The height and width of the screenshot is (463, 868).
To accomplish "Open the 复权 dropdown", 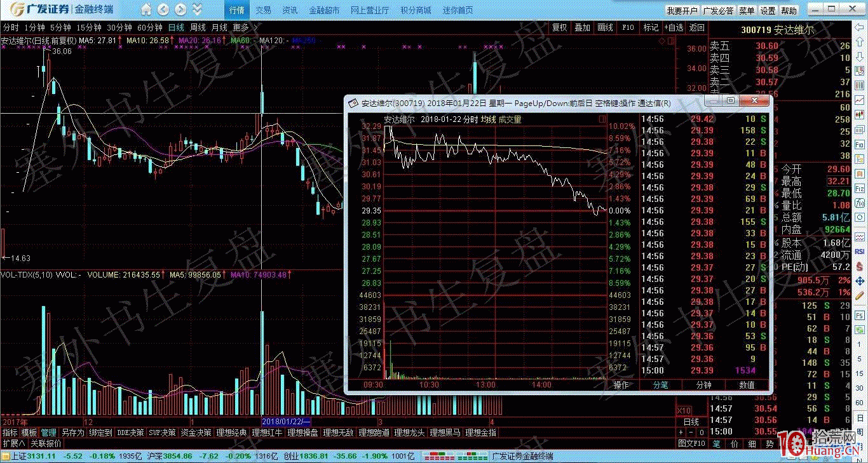I will tap(559, 28).
